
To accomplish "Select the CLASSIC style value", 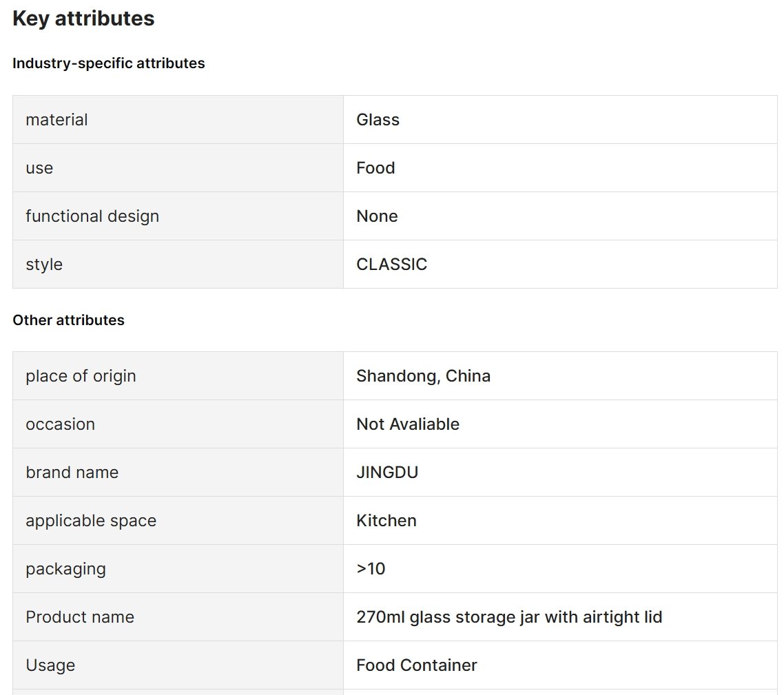I will pyautogui.click(x=391, y=264).
